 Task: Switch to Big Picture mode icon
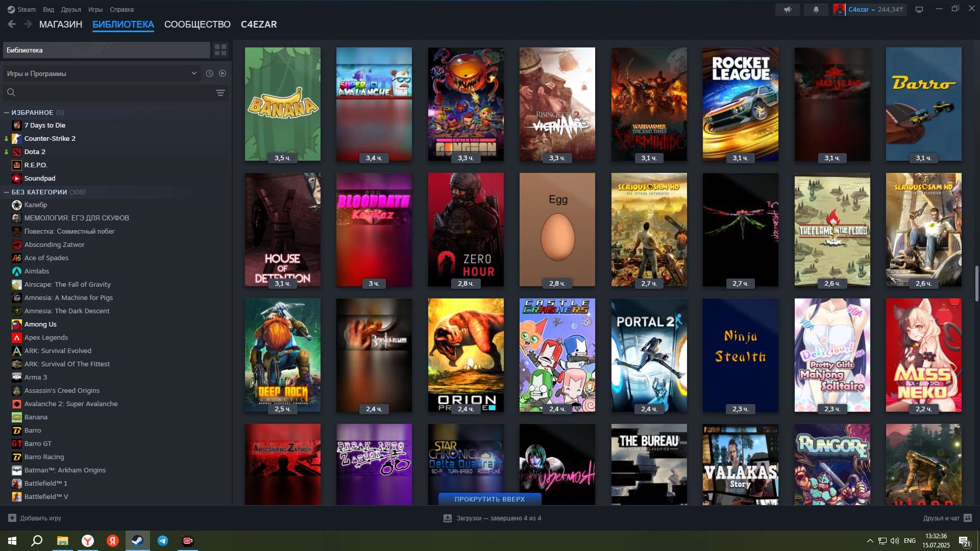click(919, 9)
